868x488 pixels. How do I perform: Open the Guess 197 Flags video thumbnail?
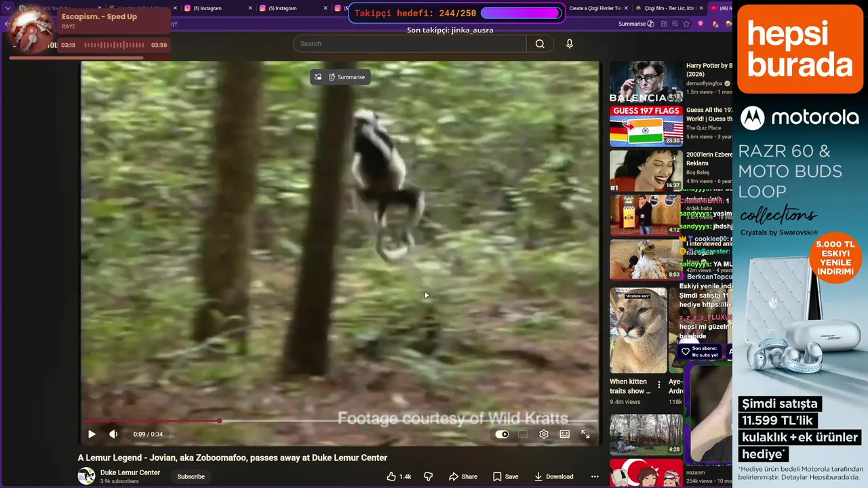(646, 125)
